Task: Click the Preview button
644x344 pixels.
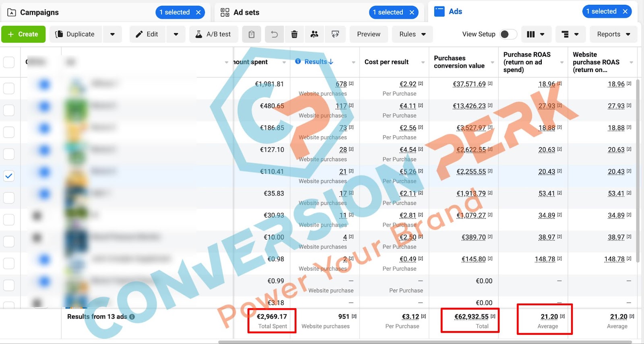Action: click(x=369, y=34)
